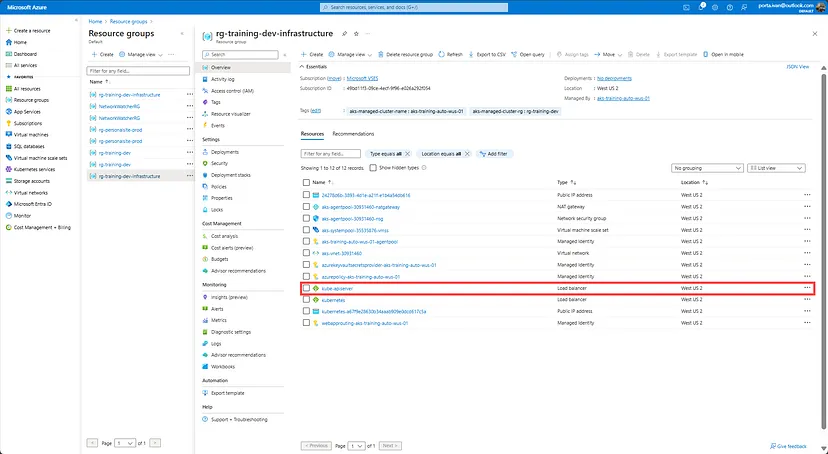Open Activity log in resource menu
The height and width of the screenshot is (454, 828).
coord(222,79)
